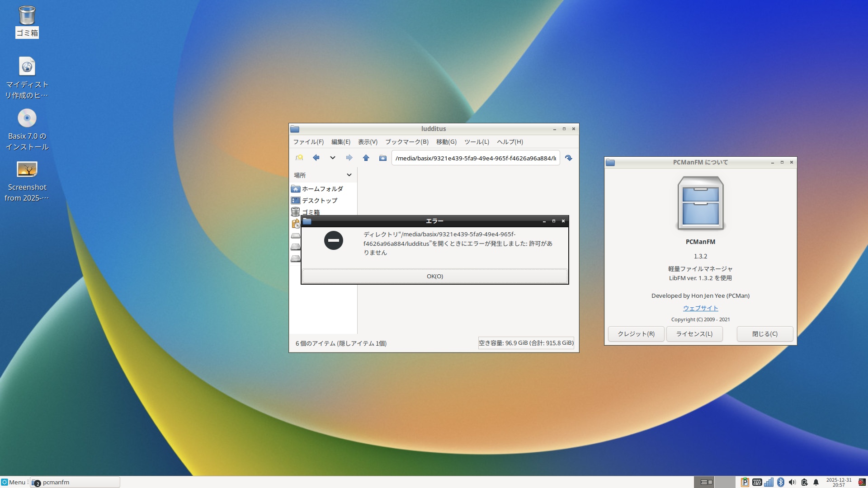Click the home folder toolbar icon
This screenshot has height=488, width=868.
[382, 158]
